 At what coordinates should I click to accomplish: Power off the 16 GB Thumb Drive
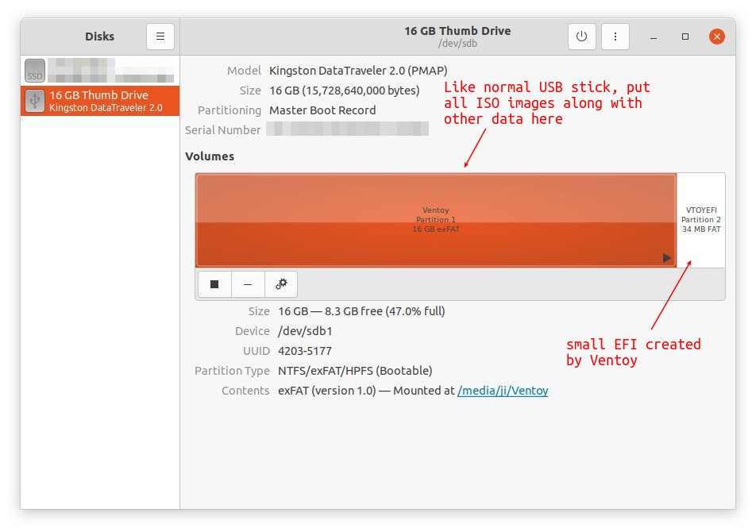pos(581,37)
